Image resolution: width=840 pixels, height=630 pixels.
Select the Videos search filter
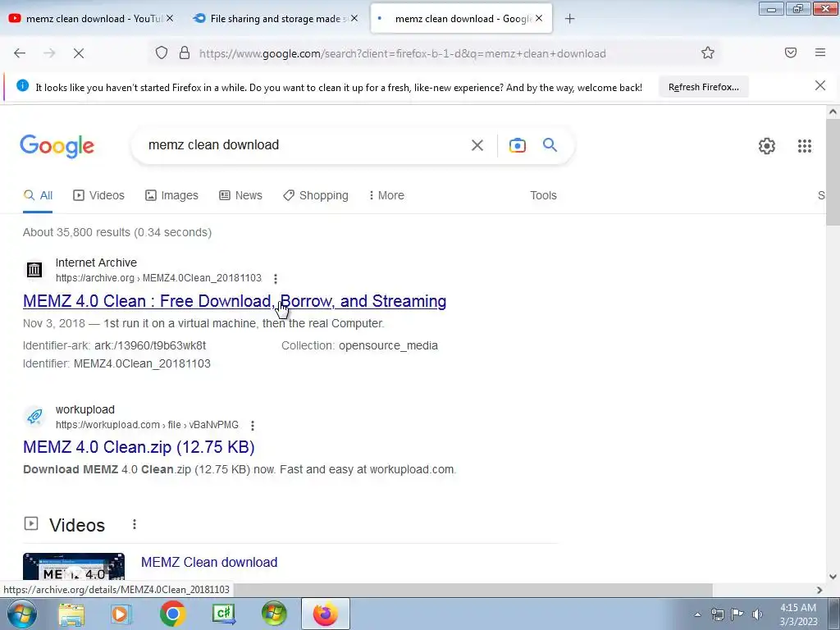pos(98,195)
